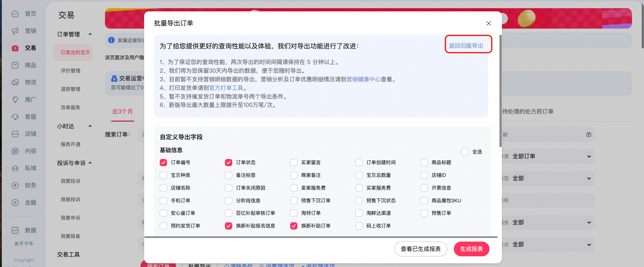
Task: Click the 交易运营 money bag icon
Action: (x=114, y=78)
